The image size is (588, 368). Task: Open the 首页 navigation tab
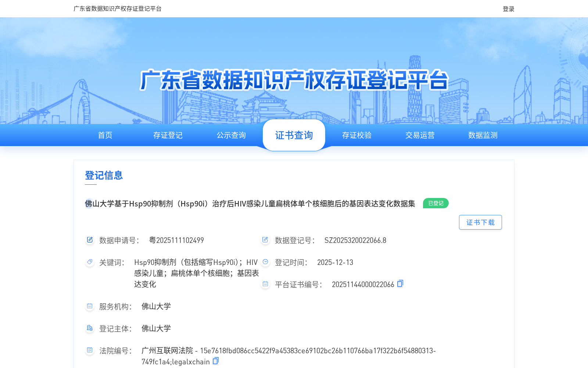click(105, 135)
